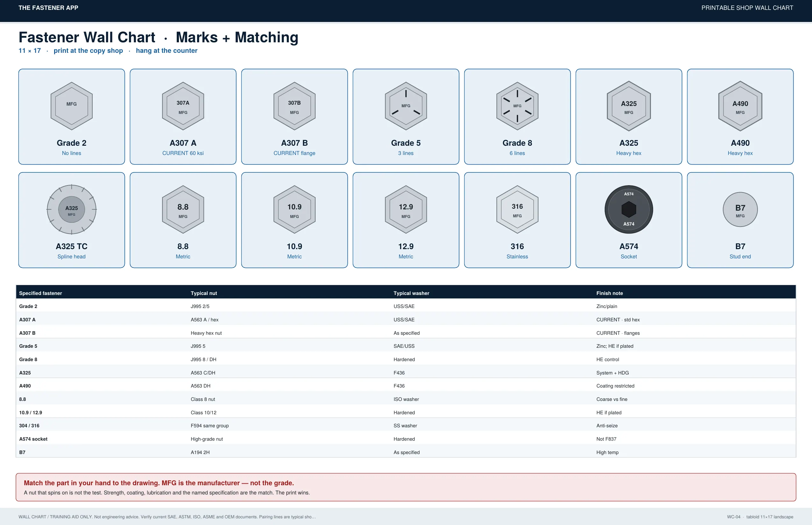This screenshot has width=812, height=525.
Task: Click the Grade 2 bolt head icon
Action: pos(71,106)
